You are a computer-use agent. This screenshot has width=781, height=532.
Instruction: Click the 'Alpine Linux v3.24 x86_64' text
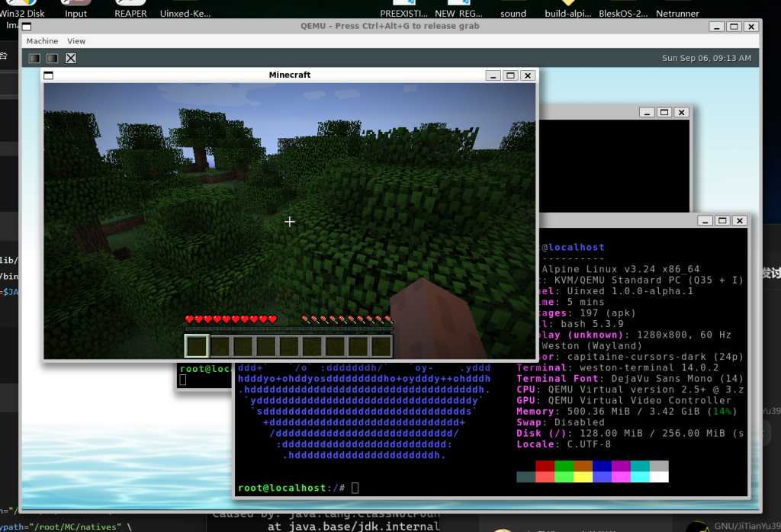click(x=621, y=269)
